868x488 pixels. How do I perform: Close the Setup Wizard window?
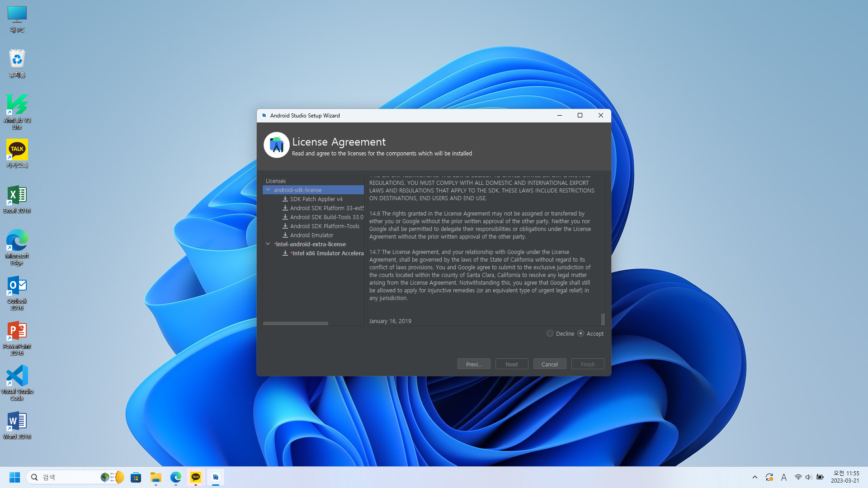[601, 116]
